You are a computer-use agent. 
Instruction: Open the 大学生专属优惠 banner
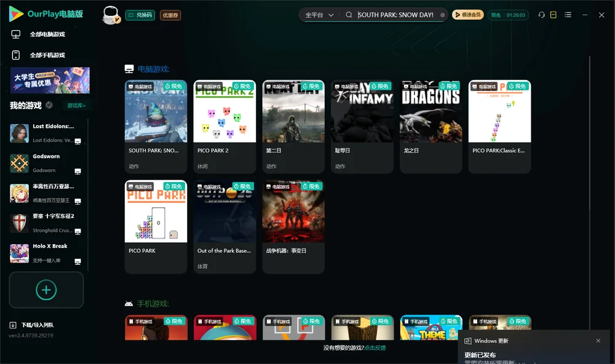pyautogui.click(x=50, y=80)
